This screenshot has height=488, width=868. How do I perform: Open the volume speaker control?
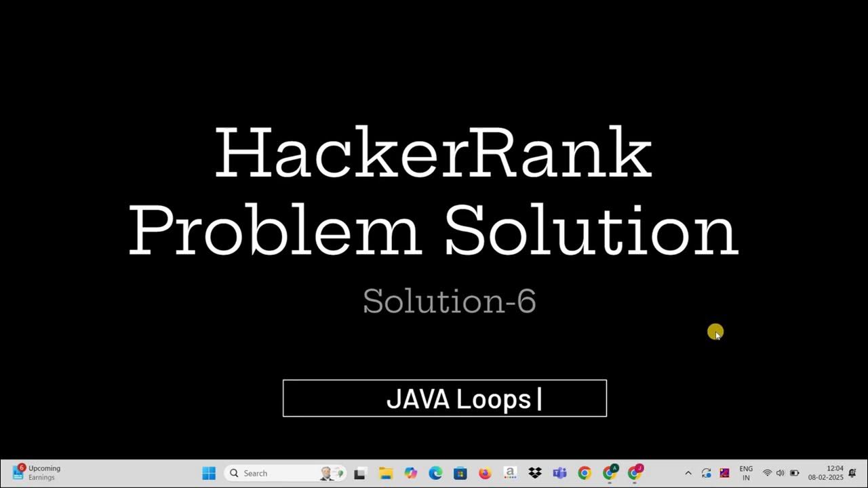pos(781,473)
